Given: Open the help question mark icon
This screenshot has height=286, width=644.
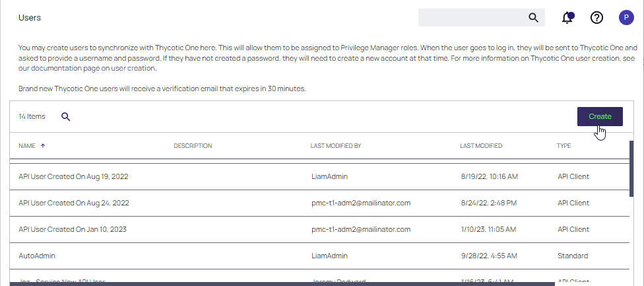Looking at the screenshot, I should tap(596, 18).
